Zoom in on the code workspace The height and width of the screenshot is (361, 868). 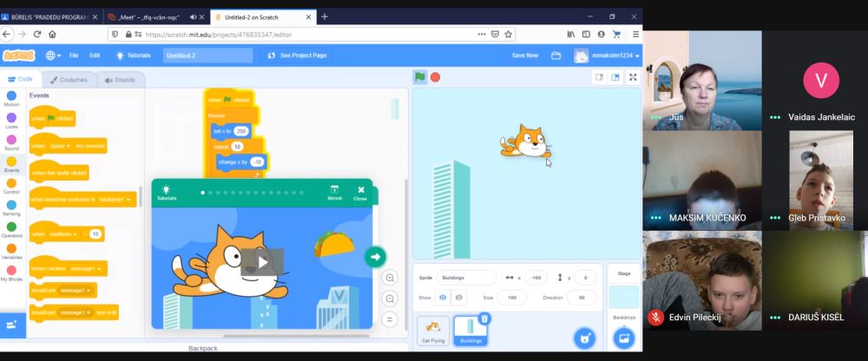pos(390,278)
